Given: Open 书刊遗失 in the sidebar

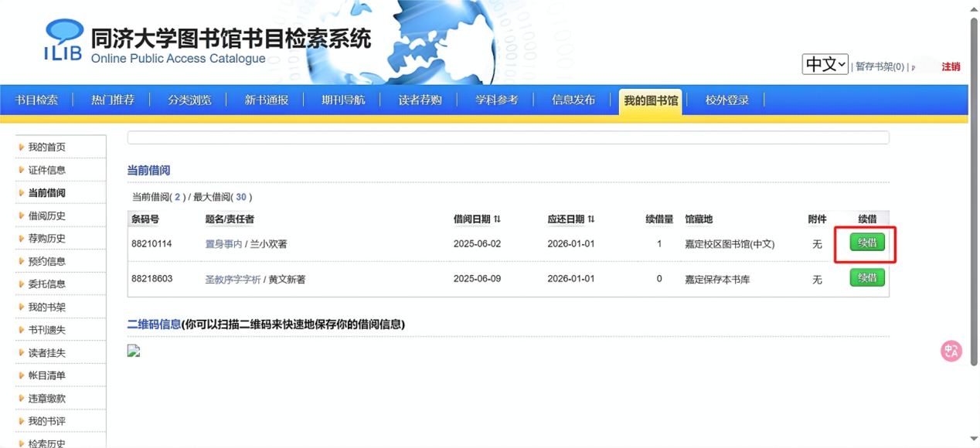Looking at the screenshot, I should [x=47, y=330].
